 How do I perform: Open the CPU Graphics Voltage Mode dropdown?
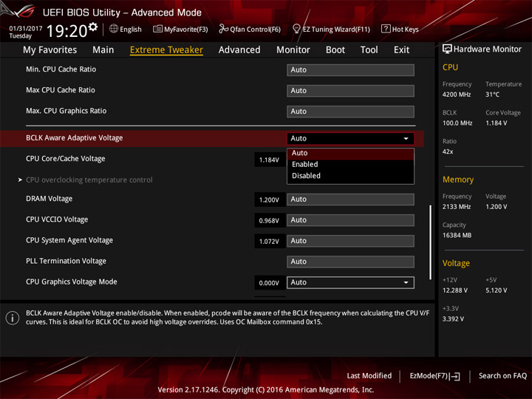(350, 282)
